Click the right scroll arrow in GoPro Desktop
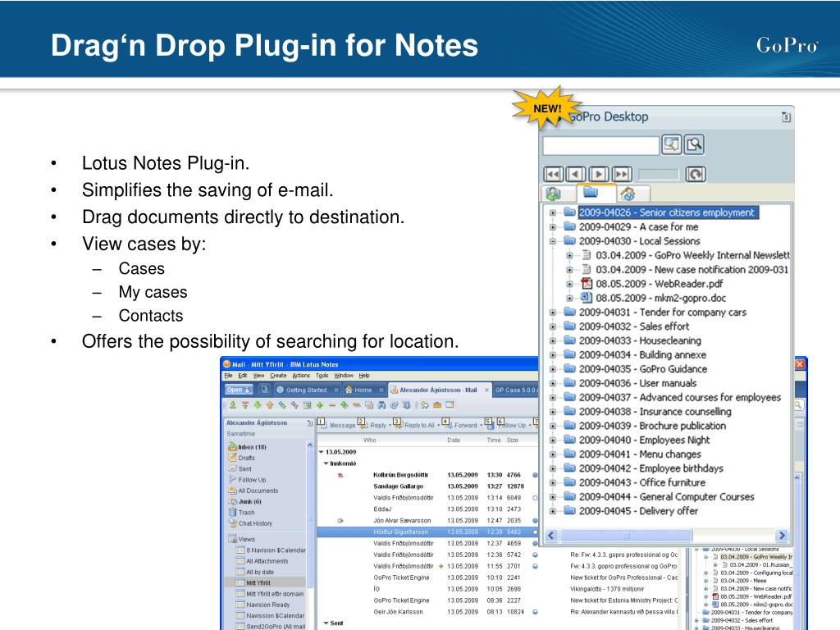This screenshot has width=840, height=630. pyautogui.click(x=782, y=535)
